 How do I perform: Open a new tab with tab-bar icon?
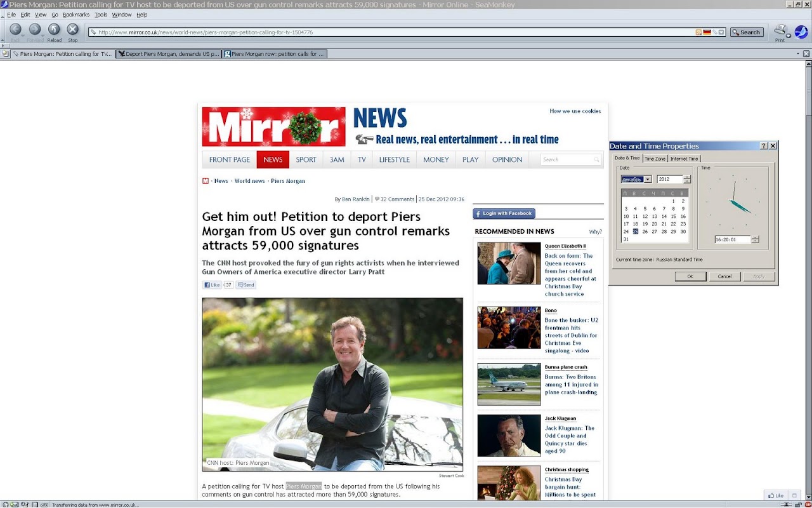pos(5,54)
